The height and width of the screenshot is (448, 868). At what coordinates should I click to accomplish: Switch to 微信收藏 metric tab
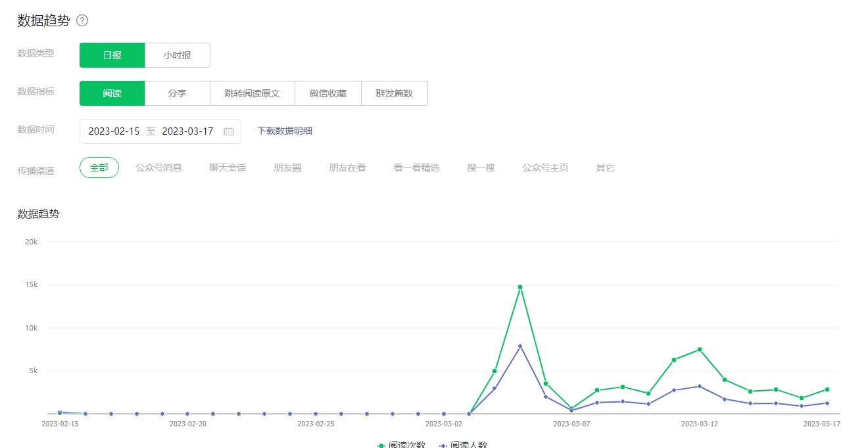tap(328, 93)
